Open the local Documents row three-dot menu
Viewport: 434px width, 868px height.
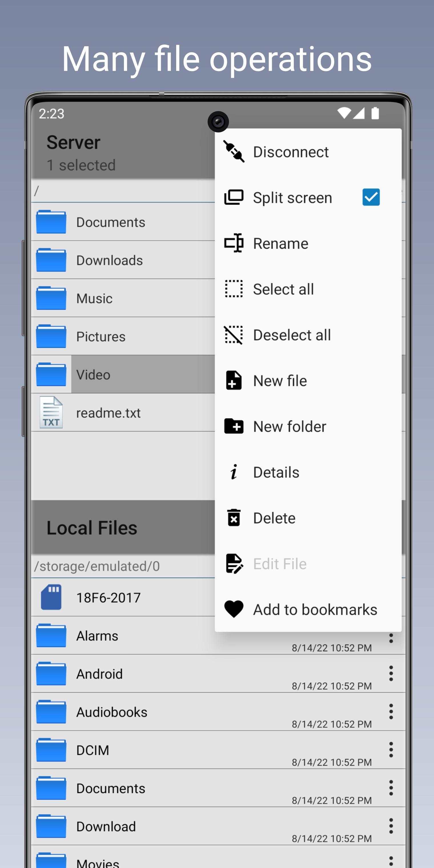[391, 788]
